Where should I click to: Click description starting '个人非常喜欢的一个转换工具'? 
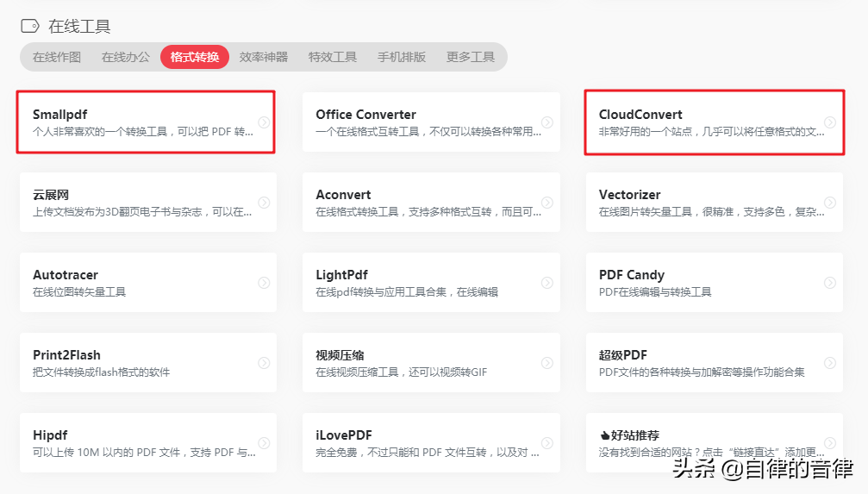click(143, 132)
